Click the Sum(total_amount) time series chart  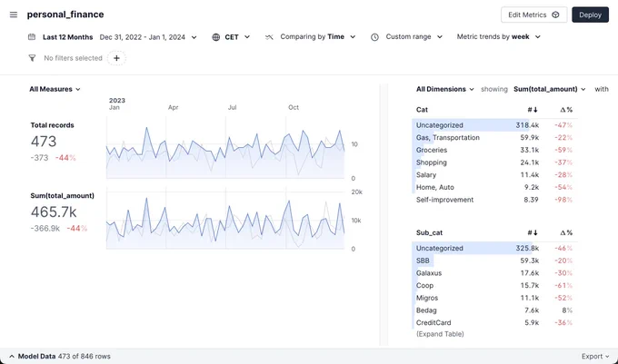coord(225,219)
